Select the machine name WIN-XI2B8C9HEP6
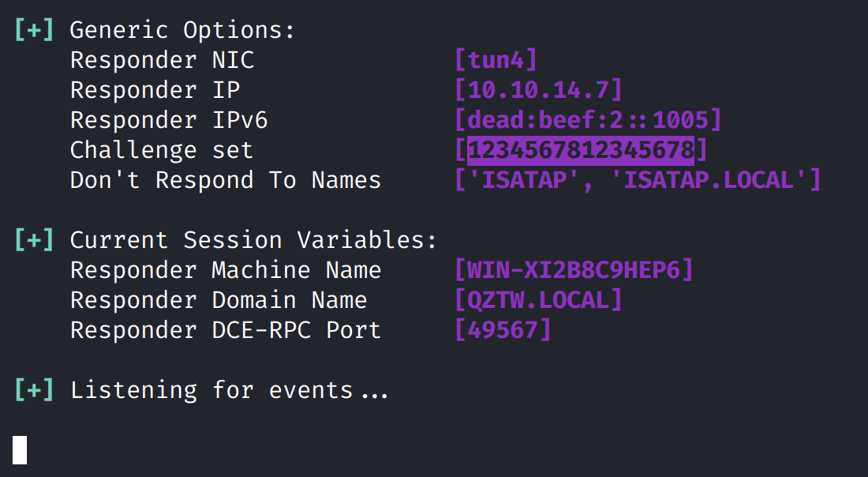This screenshot has width=868, height=477. tap(574, 270)
